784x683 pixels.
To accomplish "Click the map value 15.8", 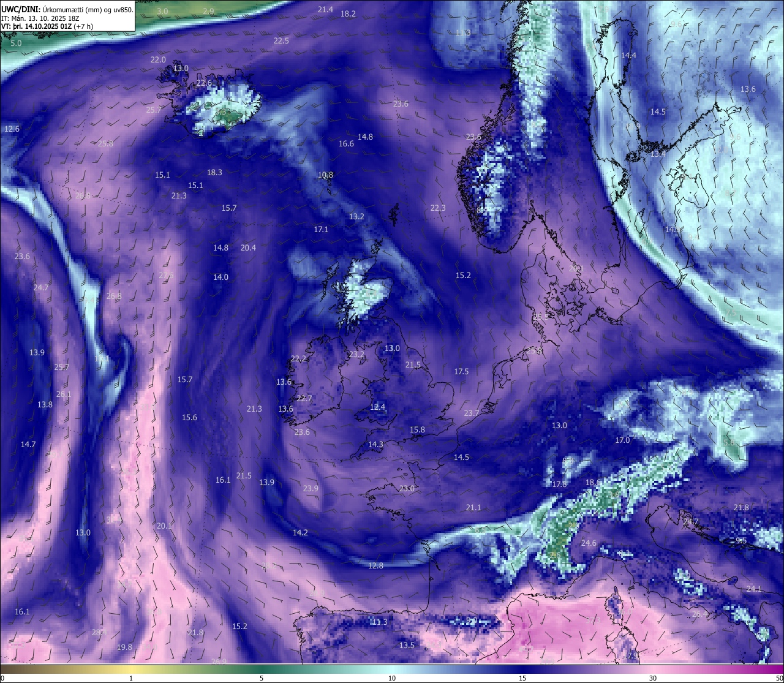I will point(417,430).
